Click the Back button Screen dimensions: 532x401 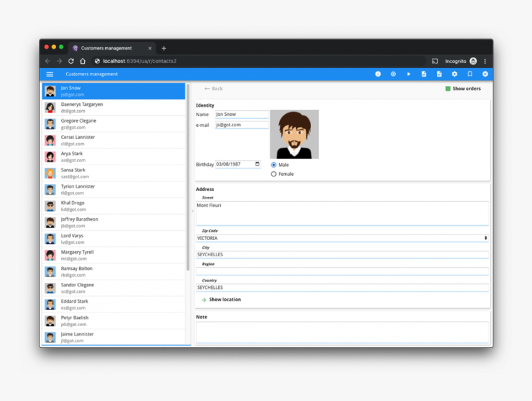click(x=213, y=89)
